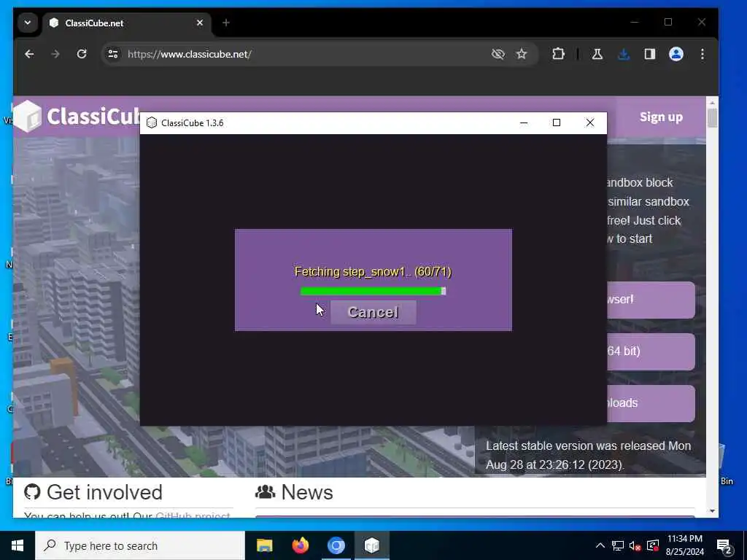Reload the classicube.net page
747x560 pixels.
[82, 54]
